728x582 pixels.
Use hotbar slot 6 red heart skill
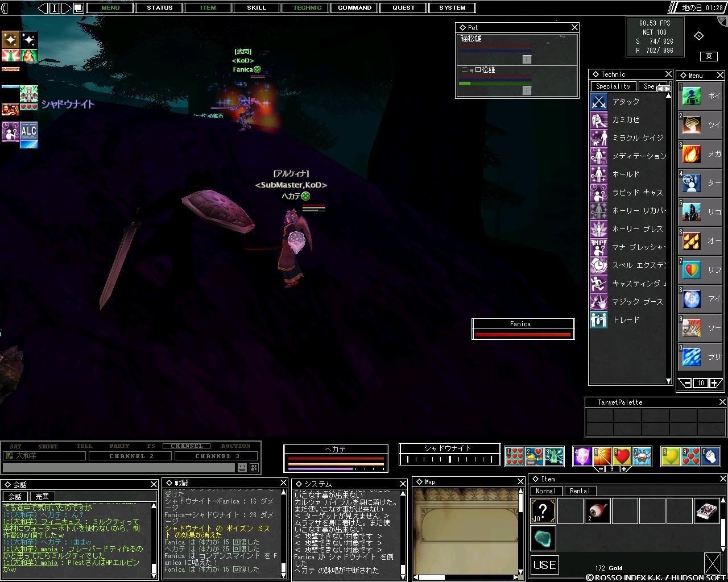pos(622,457)
